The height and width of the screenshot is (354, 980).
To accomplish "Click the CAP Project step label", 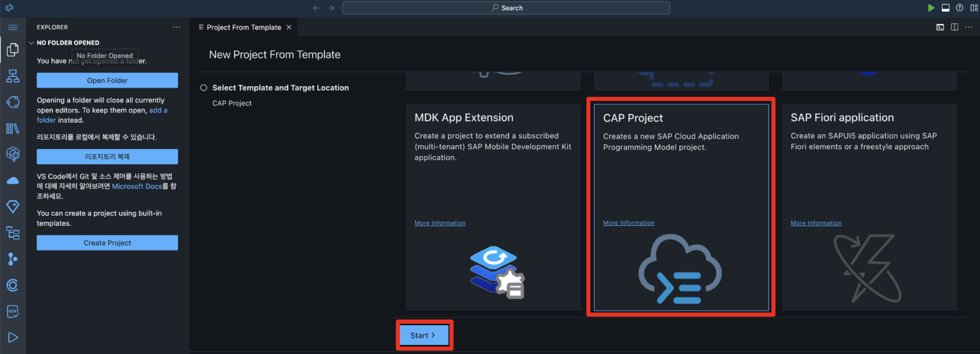I will click(232, 103).
